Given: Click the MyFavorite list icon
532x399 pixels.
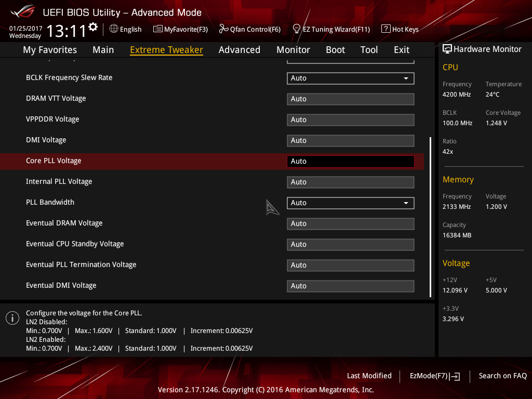Looking at the screenshot, I should (158, 29).
